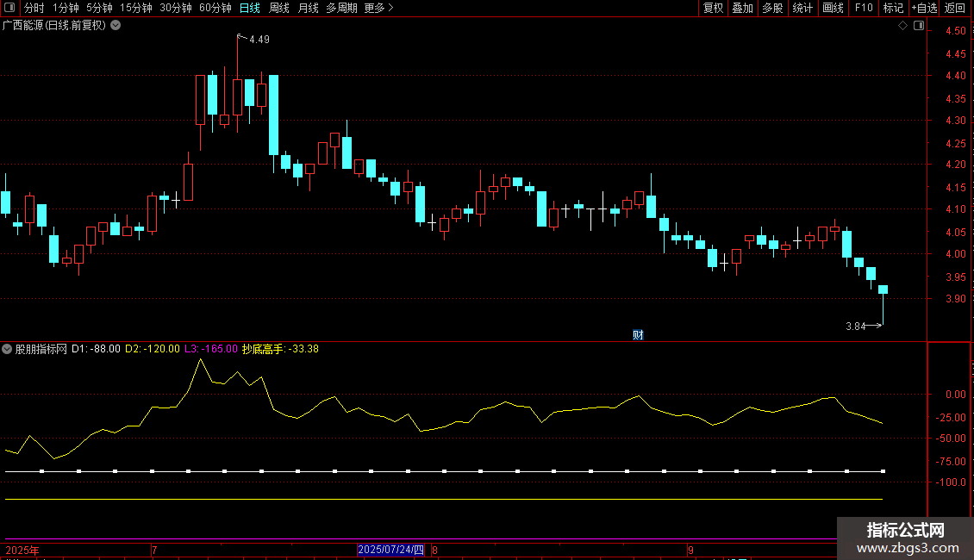
Task: Click the 3.84 low price label
Action: pyautogui.click(x=855, y=326)
